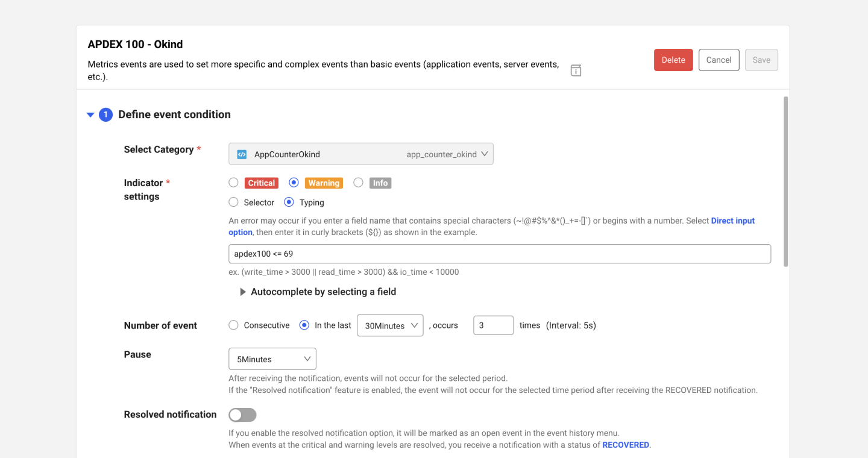Click the blue metric type icon in AppCounterOkind selector

click(241, 154)
